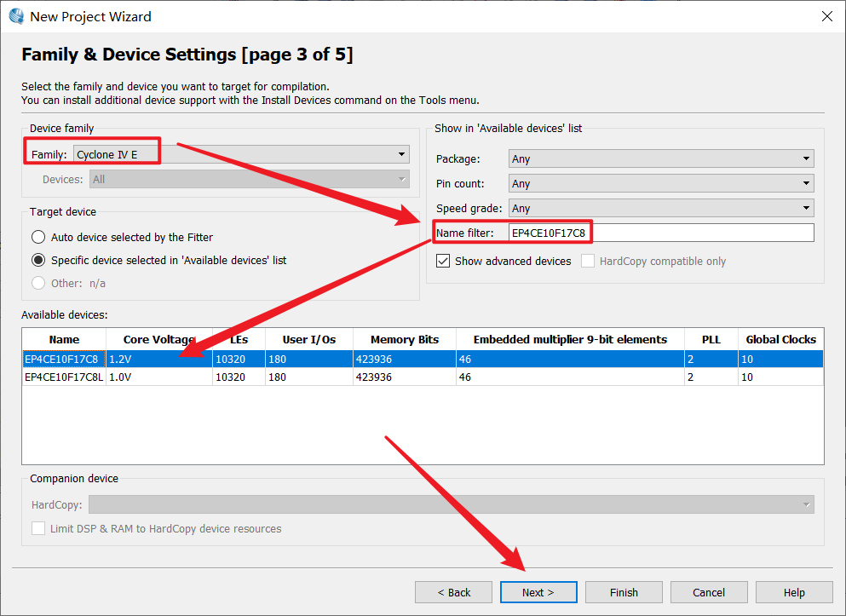The width and height of the screenshot is (846, 616).
Task: Sort by the Memory Bits column header
Action: click(x=405, y=339)
